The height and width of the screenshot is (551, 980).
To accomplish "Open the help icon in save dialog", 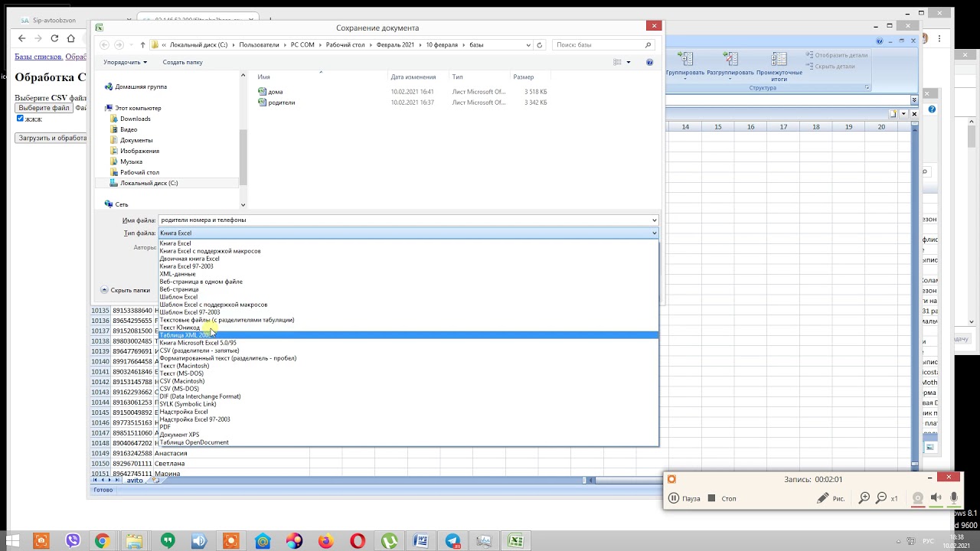I will pyautogui.click(x=649, y=62).
